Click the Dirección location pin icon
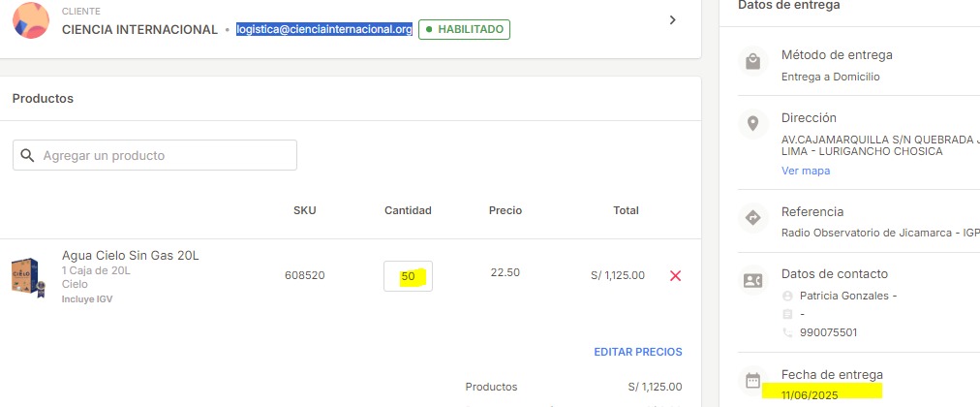 (753, 124)
